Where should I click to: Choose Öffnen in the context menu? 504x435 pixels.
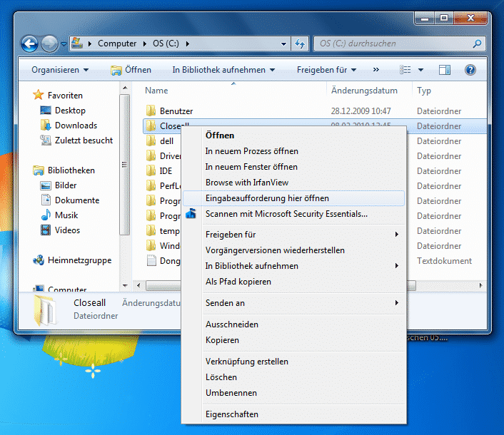point(293,135)
